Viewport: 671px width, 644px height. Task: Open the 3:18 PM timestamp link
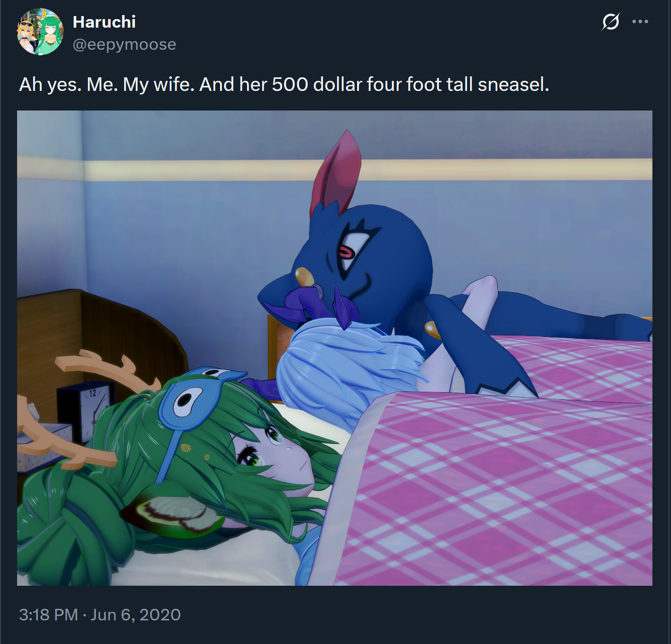tap(48, 614)
